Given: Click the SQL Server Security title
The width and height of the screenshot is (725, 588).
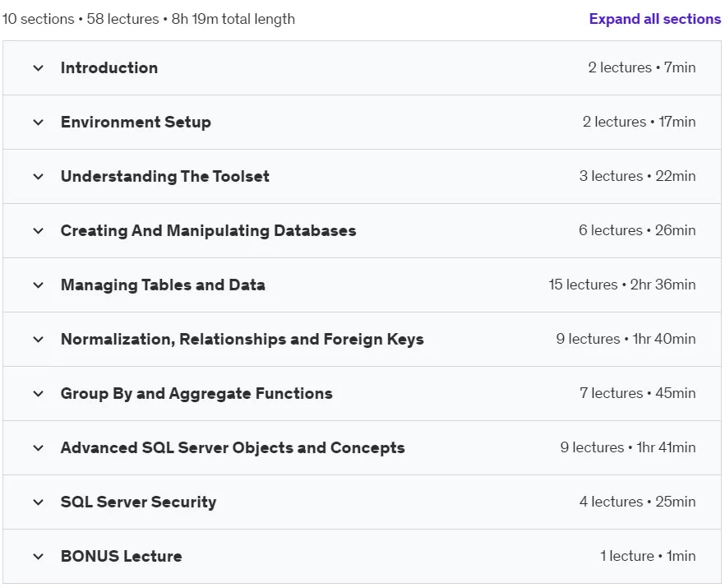Looking at the screenshot, I should point(138,502).
